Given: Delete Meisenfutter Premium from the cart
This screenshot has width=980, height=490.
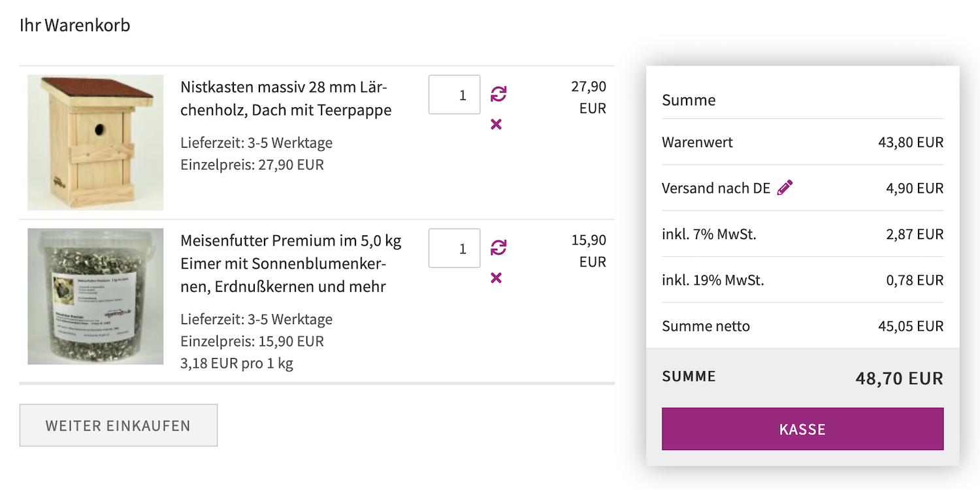Looking at the screenshot, I should tap(496, 278).
